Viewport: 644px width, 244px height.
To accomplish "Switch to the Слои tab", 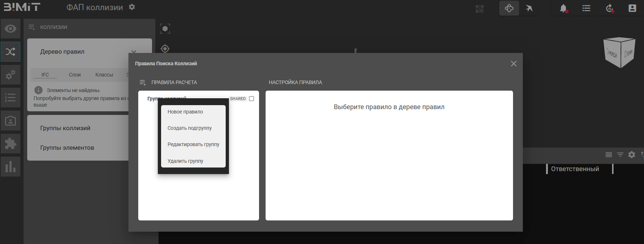I will [x=75, y=75].
